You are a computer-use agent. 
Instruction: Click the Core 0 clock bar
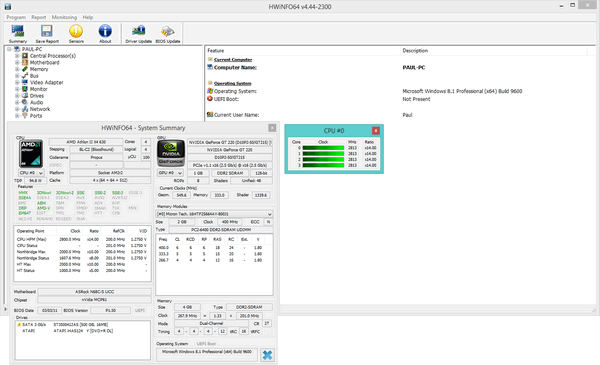tap(323, 148)
